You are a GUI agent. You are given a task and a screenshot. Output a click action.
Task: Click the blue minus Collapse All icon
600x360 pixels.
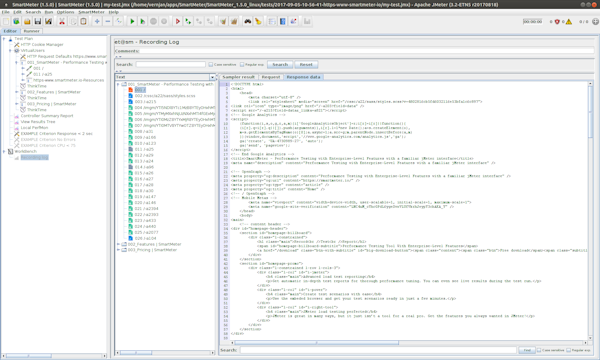[108, 21]
